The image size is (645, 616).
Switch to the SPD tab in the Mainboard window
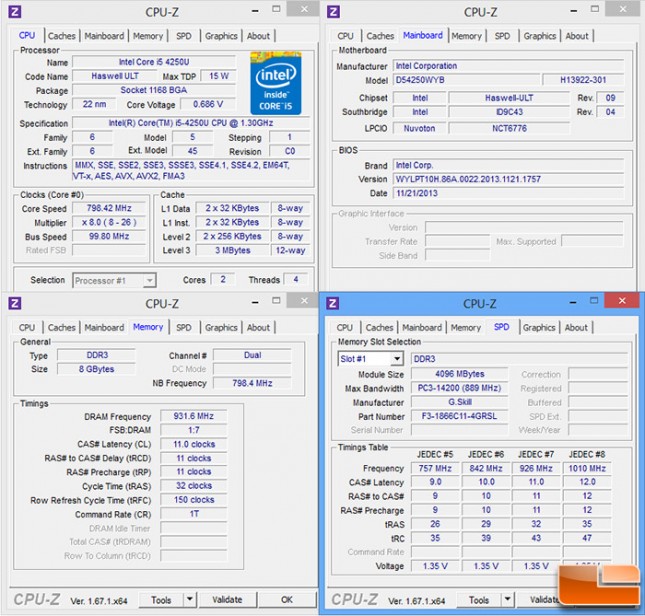(502, 36)
